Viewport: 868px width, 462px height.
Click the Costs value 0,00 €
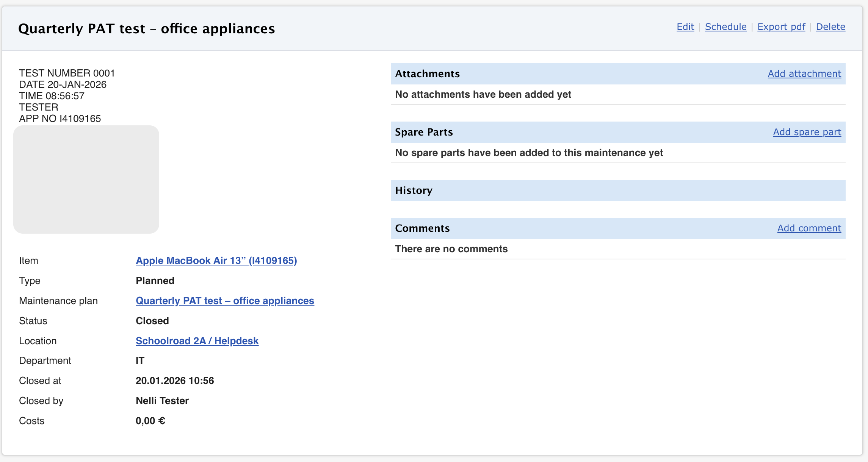[150, 421]
